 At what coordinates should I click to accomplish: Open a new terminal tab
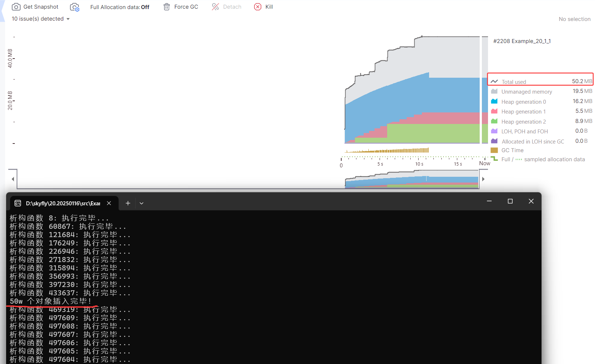pos(128,203)
